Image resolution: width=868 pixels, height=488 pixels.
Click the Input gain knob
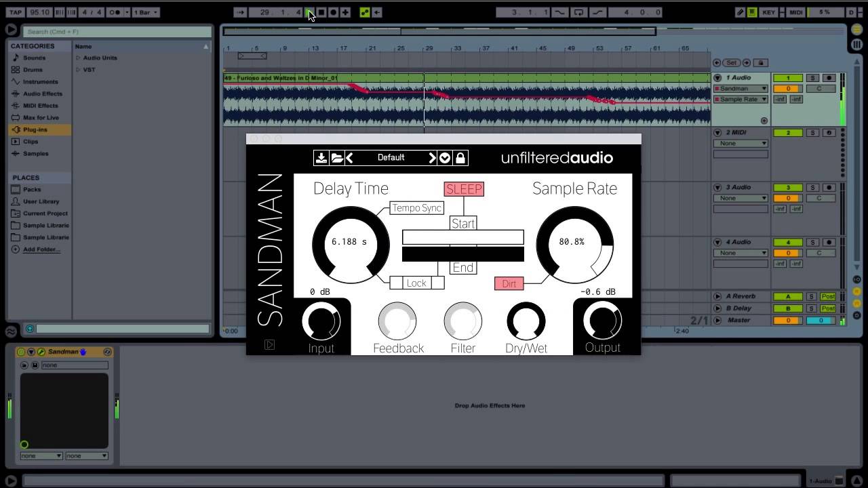[321, 321]
